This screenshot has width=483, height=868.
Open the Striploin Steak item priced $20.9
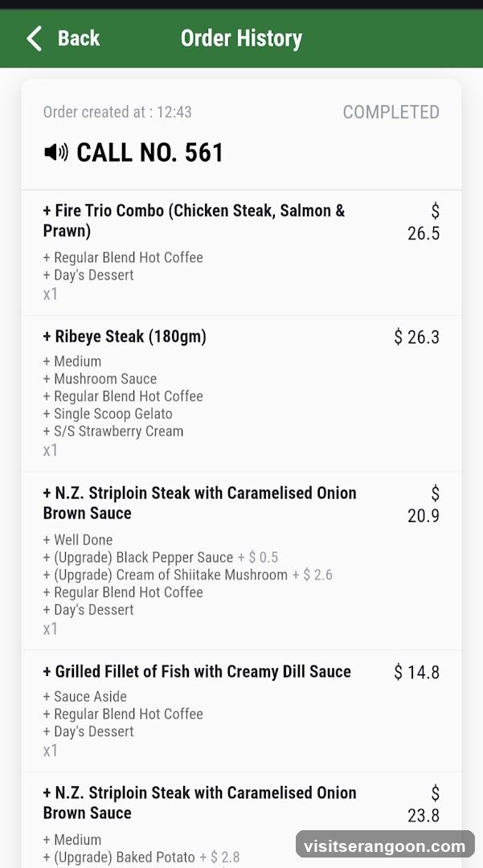[x=241, y=561]
